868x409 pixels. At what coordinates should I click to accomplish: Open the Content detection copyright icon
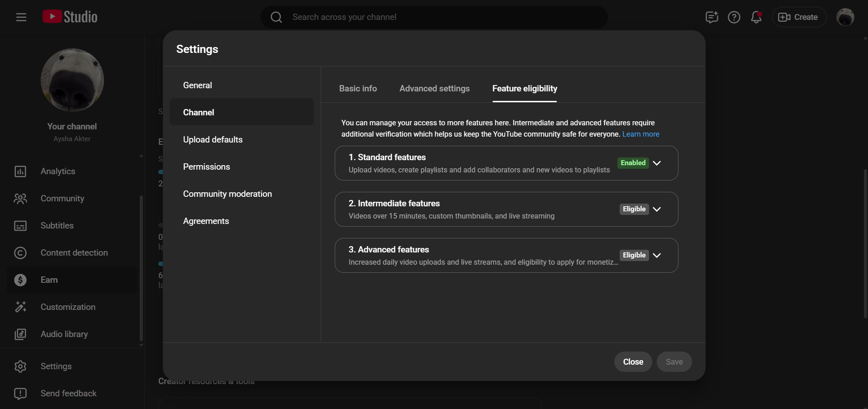click(x=20, y=253)
